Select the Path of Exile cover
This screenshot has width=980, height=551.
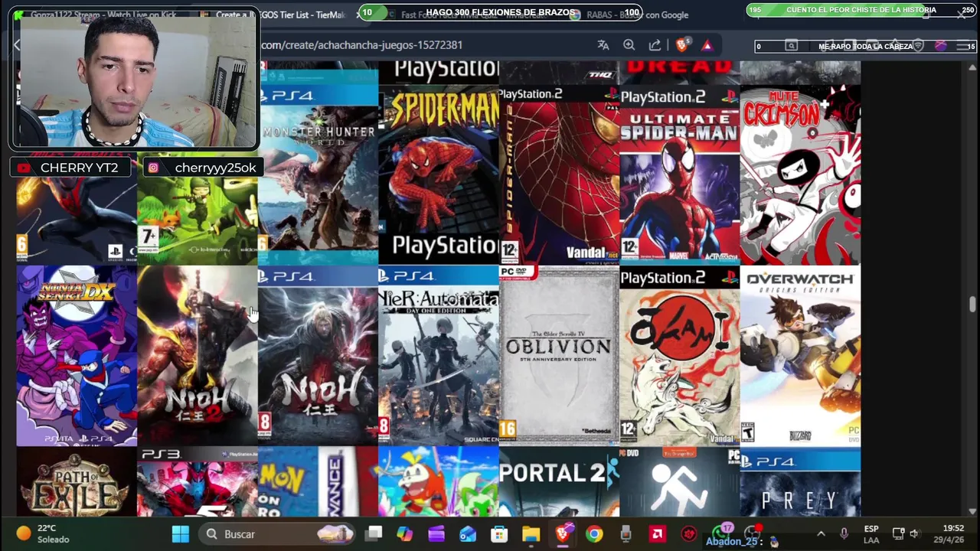click(x=77, y=482)
